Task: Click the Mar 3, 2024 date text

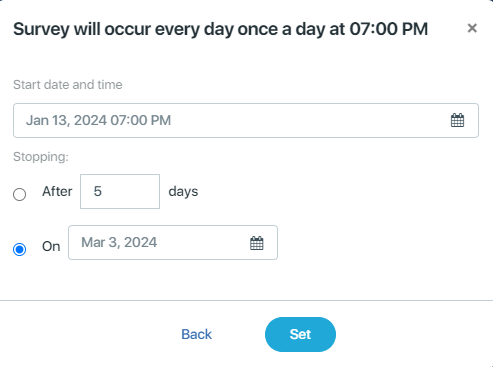Action: coord(119,242)
